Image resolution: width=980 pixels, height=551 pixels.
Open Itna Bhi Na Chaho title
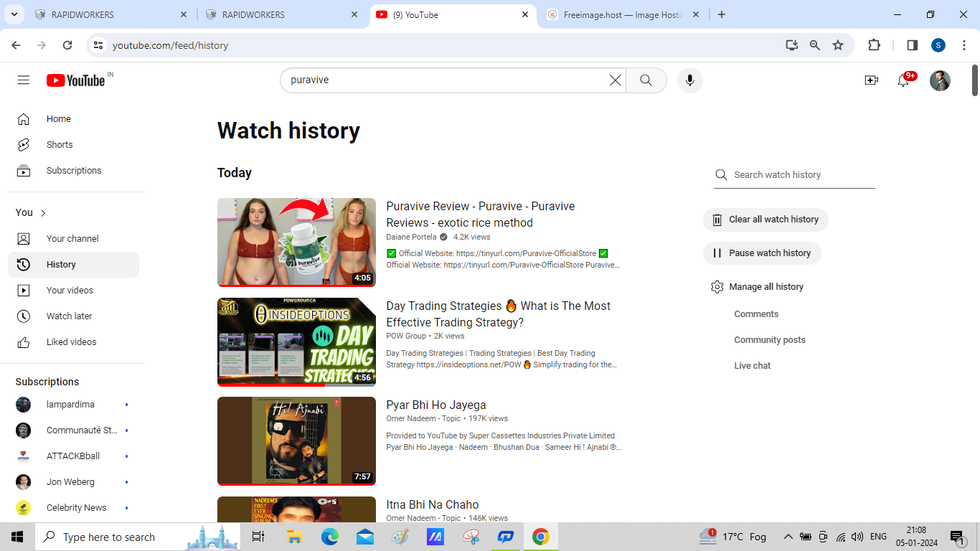433,505
